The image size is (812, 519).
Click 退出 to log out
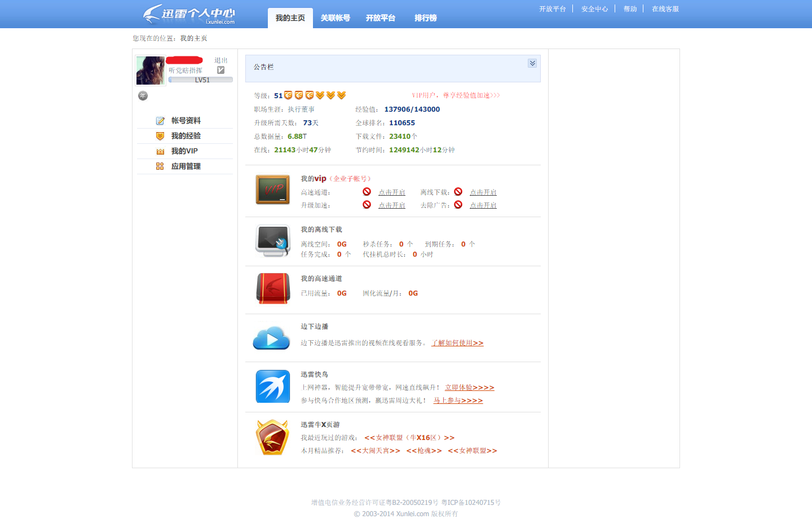220,60
